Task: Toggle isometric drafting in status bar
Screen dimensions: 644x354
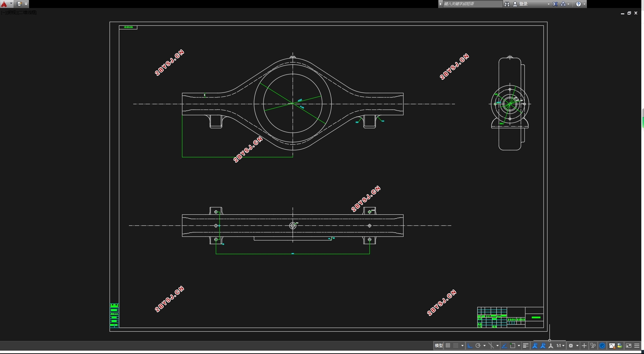Action: tap(491, 346)
